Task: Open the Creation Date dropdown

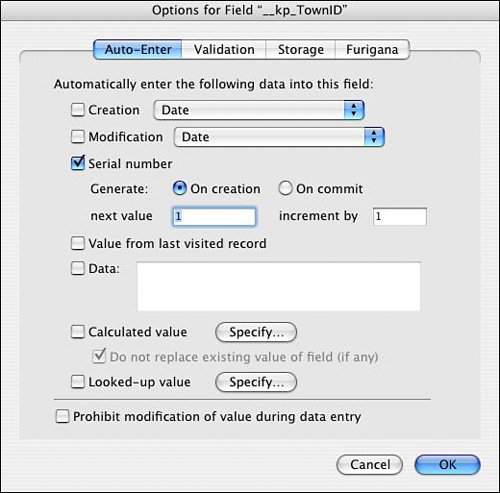Action: click(x=259, y=110)
